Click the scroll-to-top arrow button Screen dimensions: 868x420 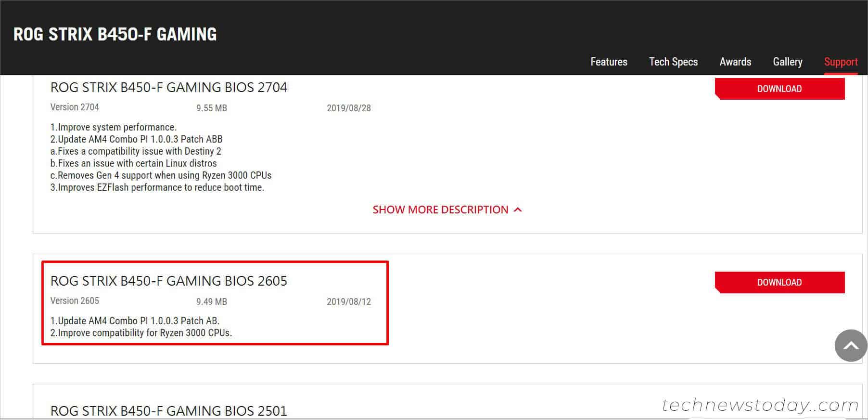851,345
